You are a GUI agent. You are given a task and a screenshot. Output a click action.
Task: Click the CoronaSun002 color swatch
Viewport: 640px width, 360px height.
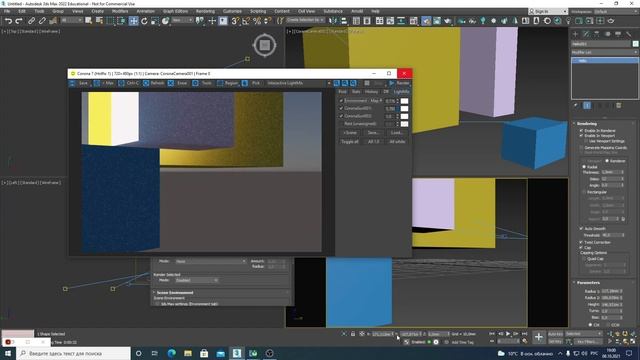point(404,116)
